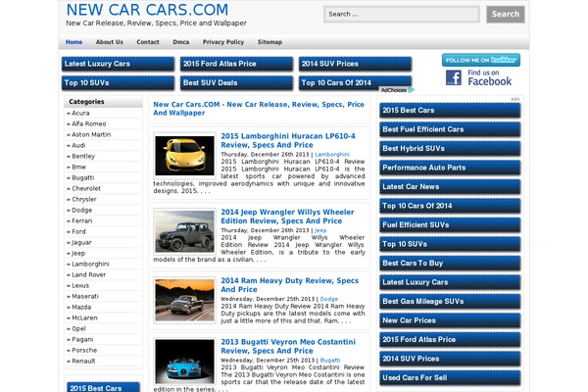Click the top Latest Luxury Cars button
The height and width of the screenshot is (392, 588).
pyautogui.click(x=118, y=64)
